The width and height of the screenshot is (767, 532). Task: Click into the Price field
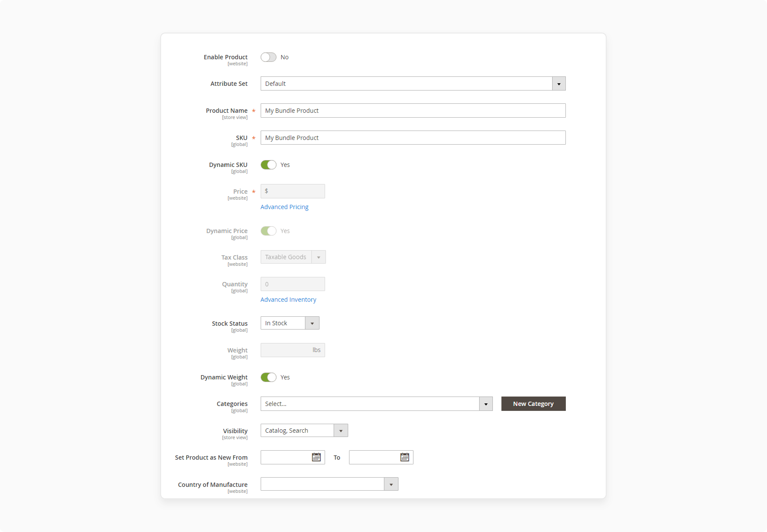tap(293, 191)
